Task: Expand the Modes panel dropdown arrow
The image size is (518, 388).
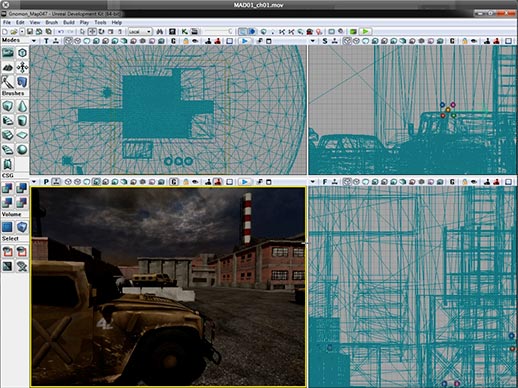Action: (x=34, y=41)
